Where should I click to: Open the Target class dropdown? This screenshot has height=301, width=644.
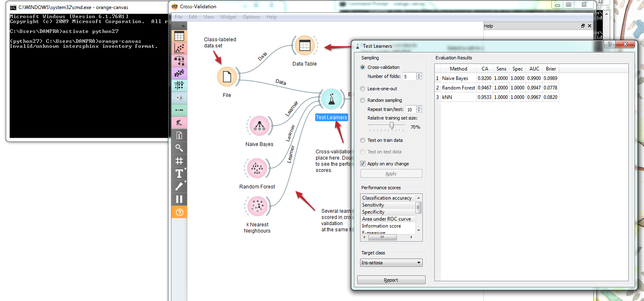pyautogui.click(x=391, y=262)
